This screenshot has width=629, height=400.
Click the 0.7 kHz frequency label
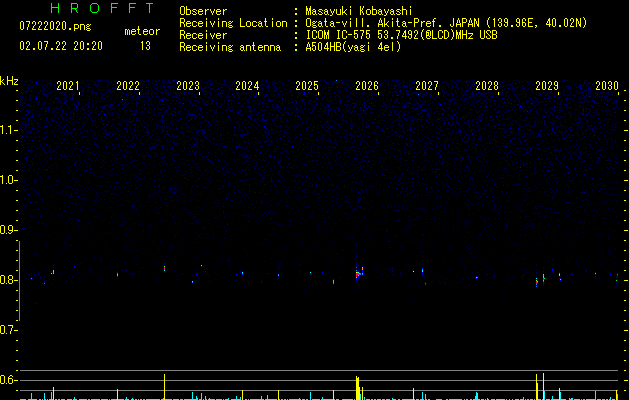(x=8, y=330)
